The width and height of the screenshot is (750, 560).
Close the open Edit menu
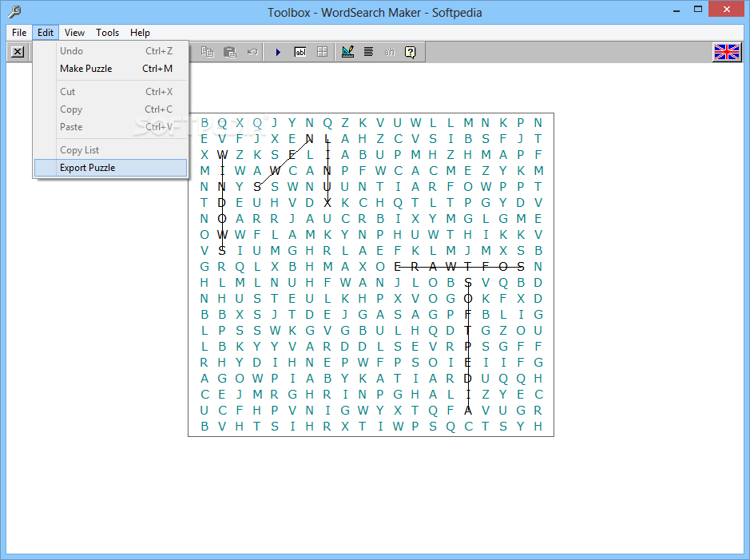coord(46,33)
